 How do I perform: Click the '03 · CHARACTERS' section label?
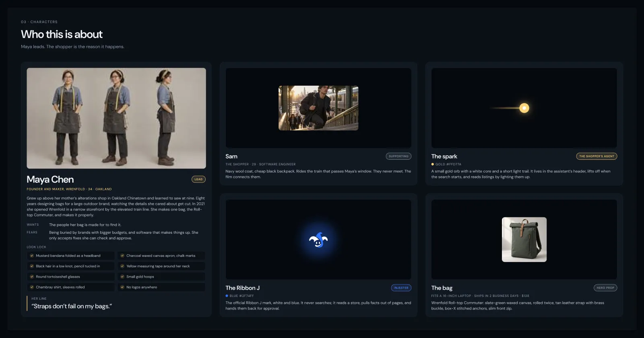pos(39,22)
